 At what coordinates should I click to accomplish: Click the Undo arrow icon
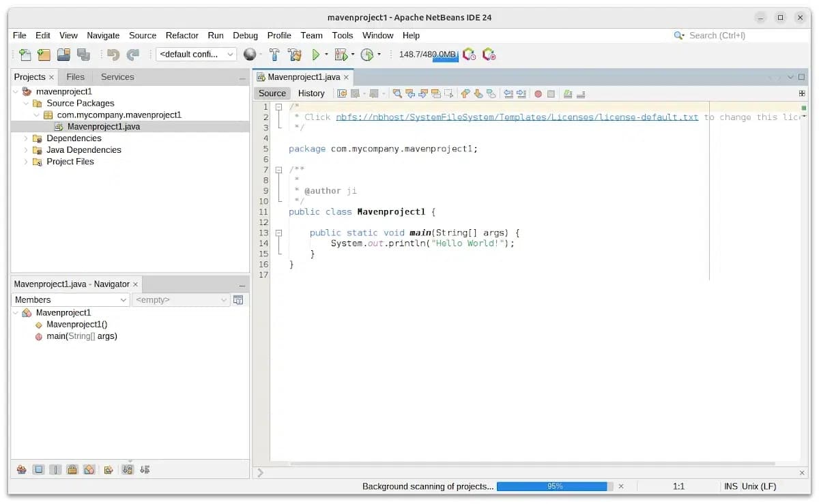[113, 55]
